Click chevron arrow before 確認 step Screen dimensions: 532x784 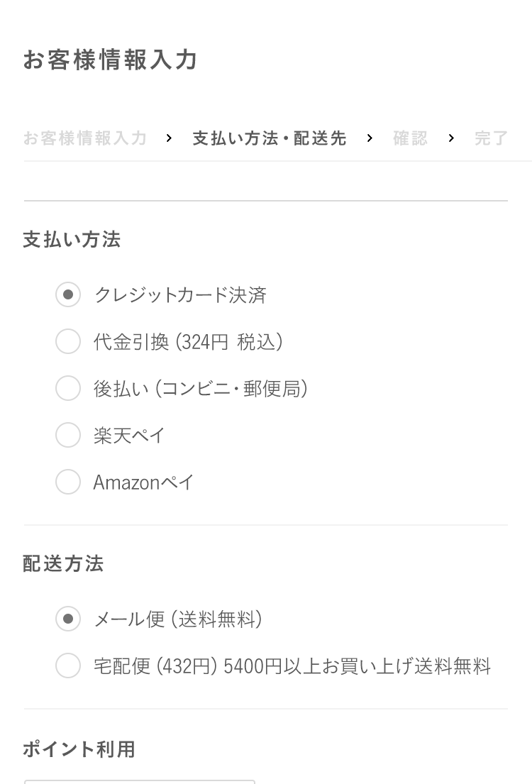point(370,138)
